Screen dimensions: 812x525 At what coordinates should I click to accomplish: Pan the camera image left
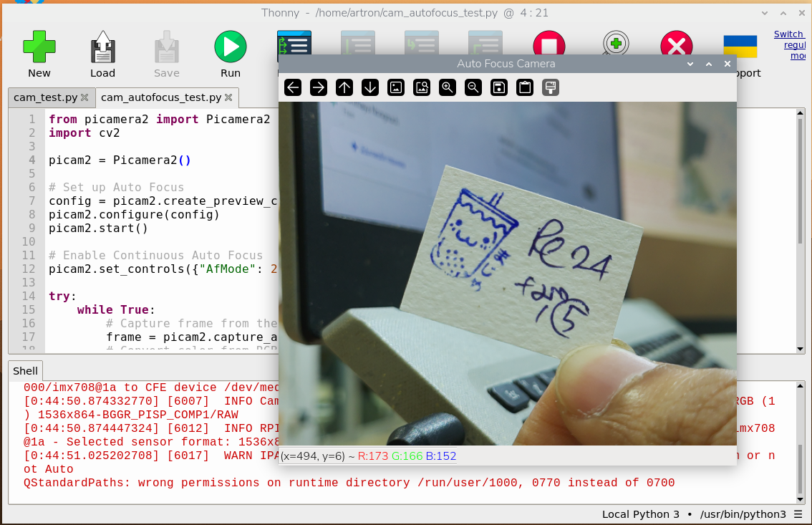(293, 87)
